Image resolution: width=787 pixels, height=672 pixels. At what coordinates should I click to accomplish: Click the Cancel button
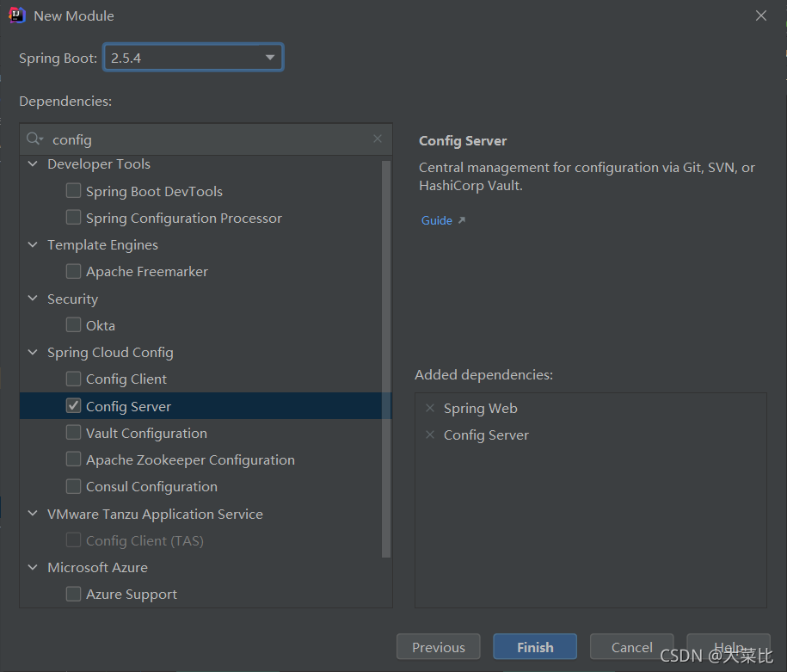pos(631,647)
